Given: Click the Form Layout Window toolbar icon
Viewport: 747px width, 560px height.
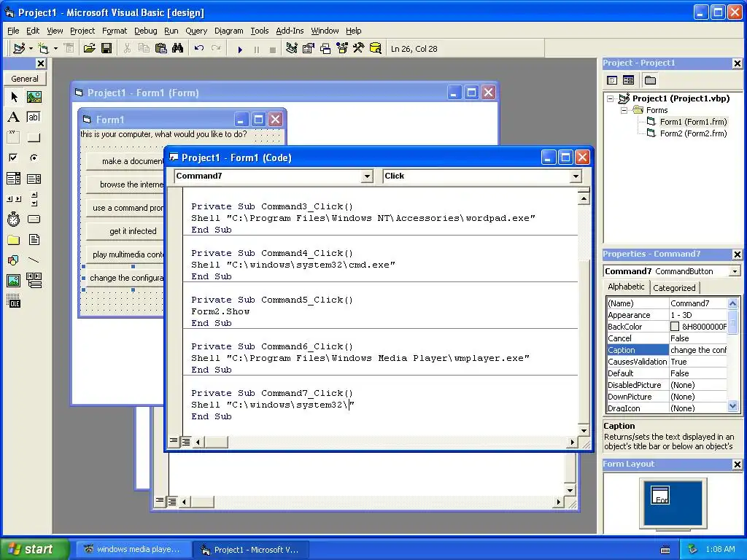Looking at the screenshot, I should [x=325, y=49].
